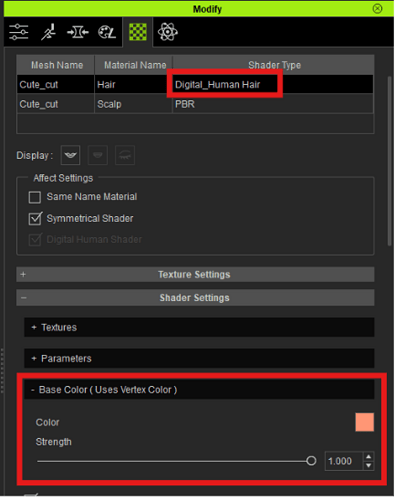Select the Cute_cut cell in the Scalp row
This screenshot has height=500, width=395.
pyautogui.click(x=56, y=104)
